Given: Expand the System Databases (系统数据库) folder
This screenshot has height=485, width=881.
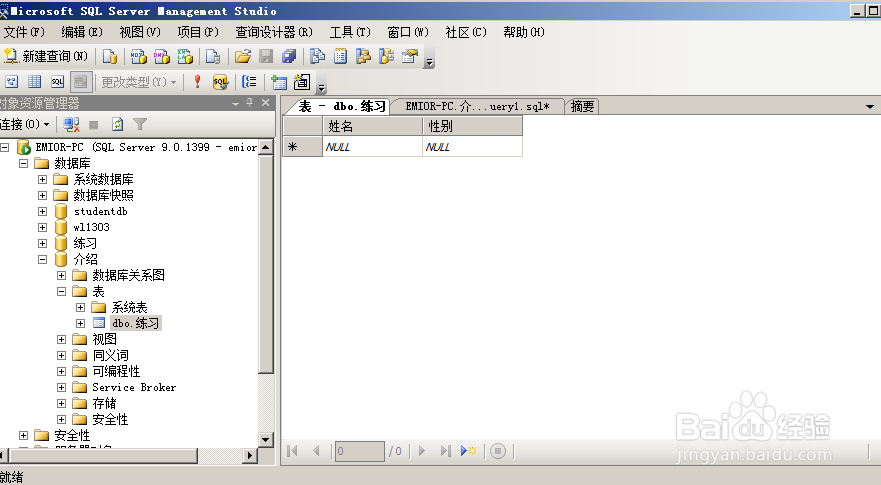Looking at the screenshot, I should click(42, 179).
